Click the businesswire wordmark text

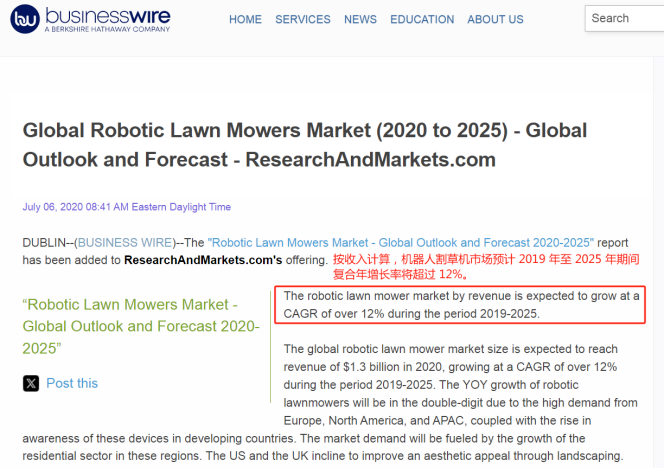coord(107,16)
